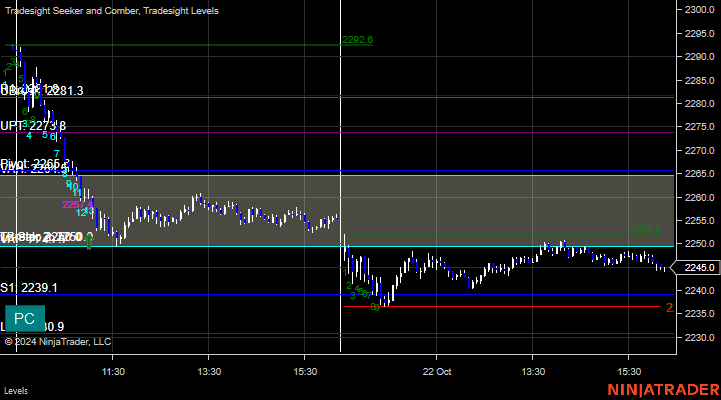Click the 2270.0 price axis label

click(699, 150)
